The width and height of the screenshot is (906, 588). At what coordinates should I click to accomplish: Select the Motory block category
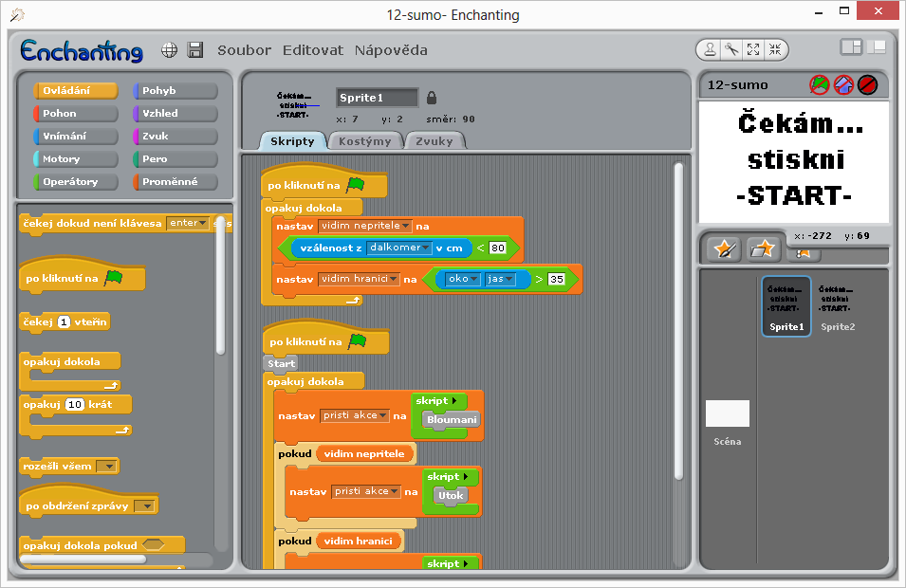coord(76,158)
